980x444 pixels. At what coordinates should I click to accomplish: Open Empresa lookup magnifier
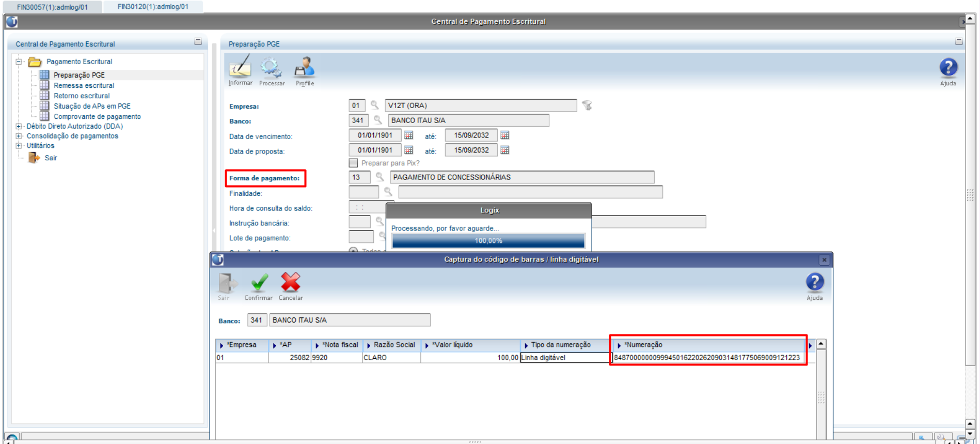(x=375, y=105)
